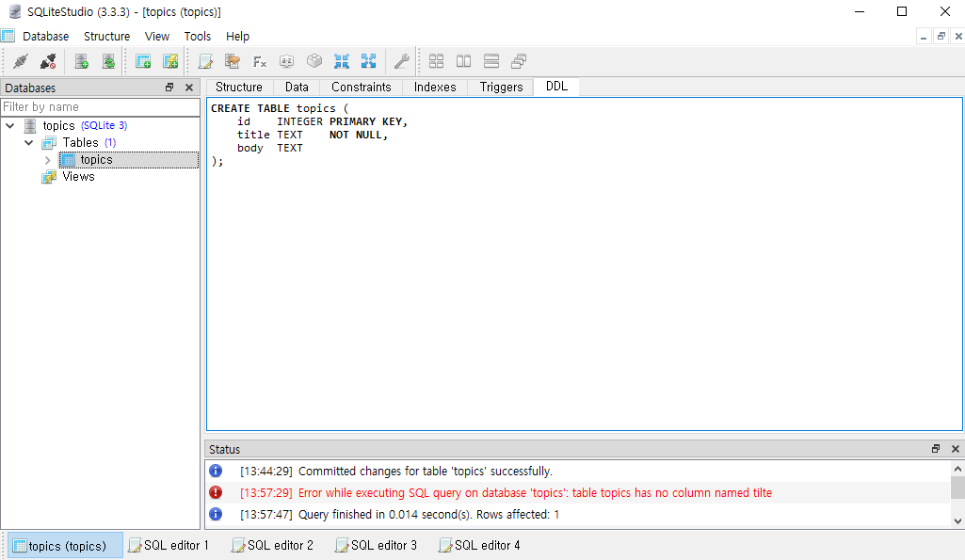Click the Refresh database schema icon

coord(108,61)
